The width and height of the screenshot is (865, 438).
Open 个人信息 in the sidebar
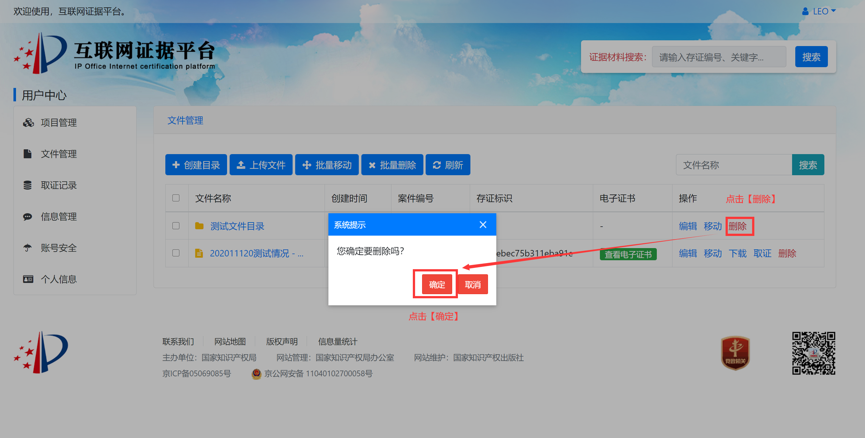(x=58, y=279)
